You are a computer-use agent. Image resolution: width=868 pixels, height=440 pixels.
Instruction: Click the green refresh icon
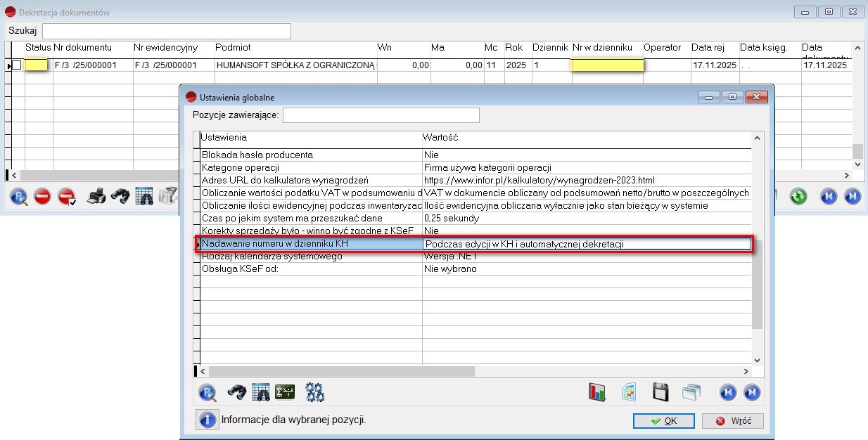pos(798,196)
